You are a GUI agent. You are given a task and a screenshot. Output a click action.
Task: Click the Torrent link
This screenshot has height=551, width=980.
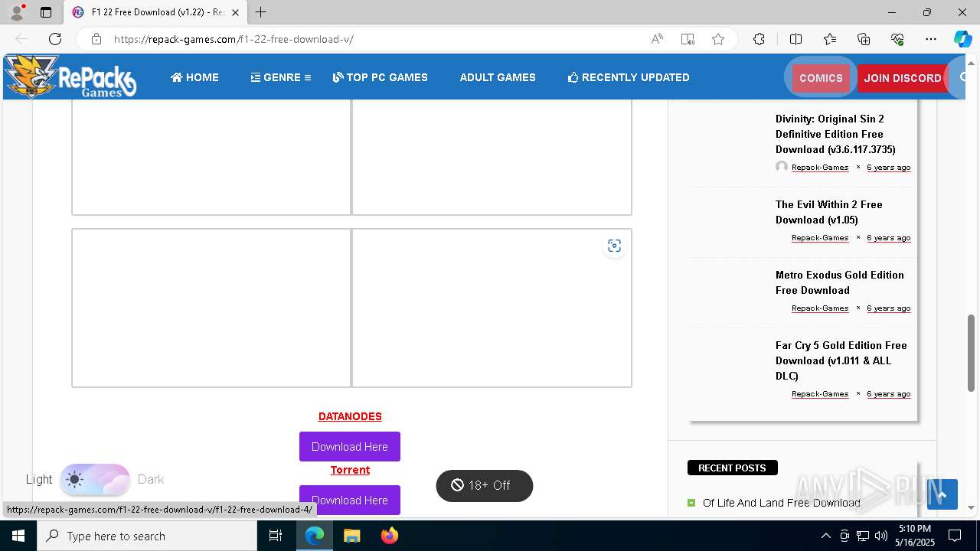point(350,470)
